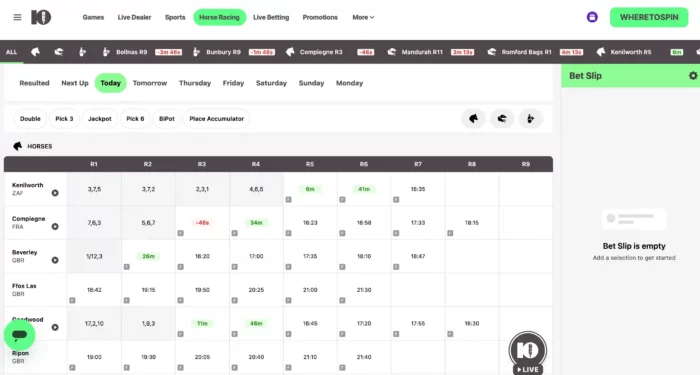Open Kenilworth R5 race cell 6m
Image resolution: width=700 pixels, height=375 pixels.
(310, 189)
